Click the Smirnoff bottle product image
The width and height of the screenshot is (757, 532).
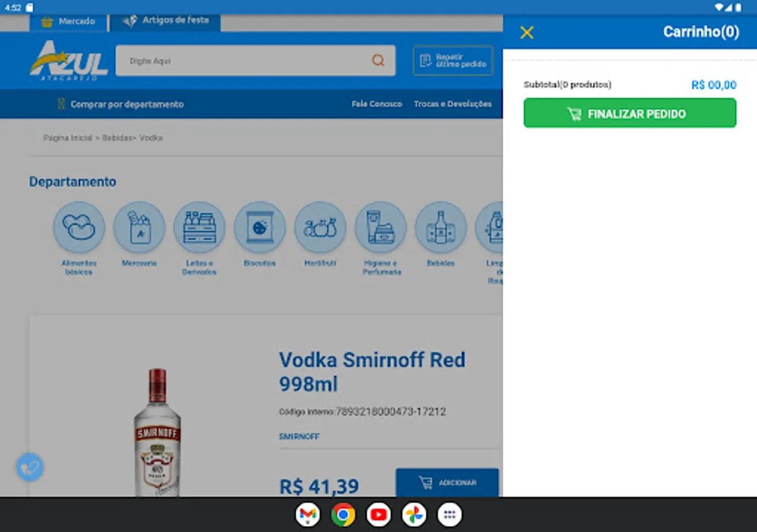pos(157,433)
